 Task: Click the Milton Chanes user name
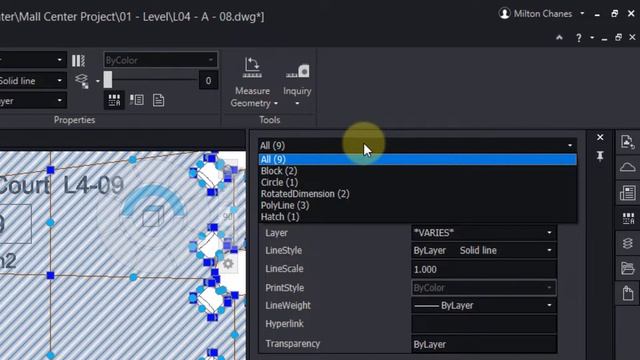543,14
